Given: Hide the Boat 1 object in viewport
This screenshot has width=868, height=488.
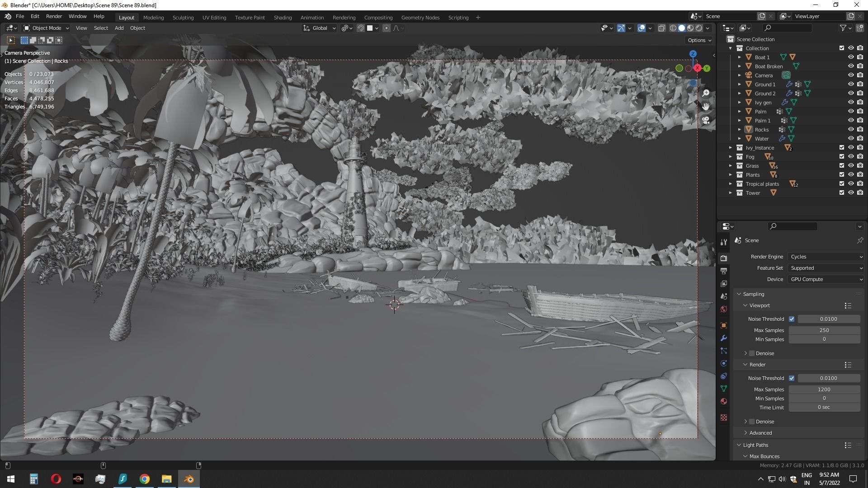Looking at the screenshot, I should (x=851, y=57).
